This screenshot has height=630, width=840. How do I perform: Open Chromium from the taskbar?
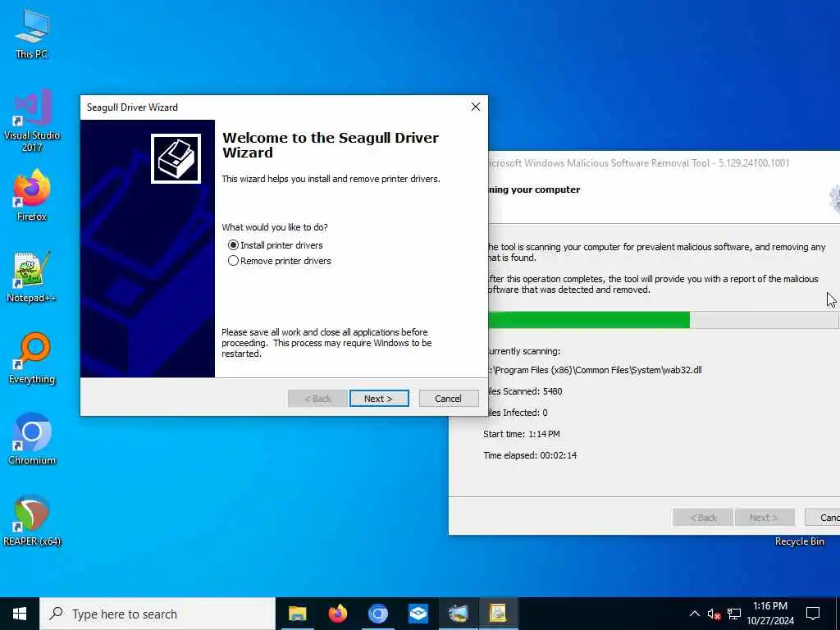(377, 614)
